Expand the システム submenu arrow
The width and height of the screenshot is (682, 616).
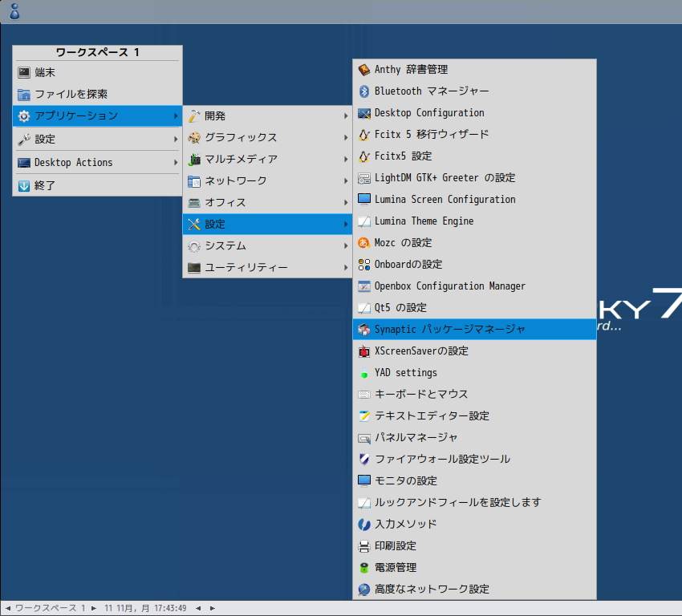(346, 246)
